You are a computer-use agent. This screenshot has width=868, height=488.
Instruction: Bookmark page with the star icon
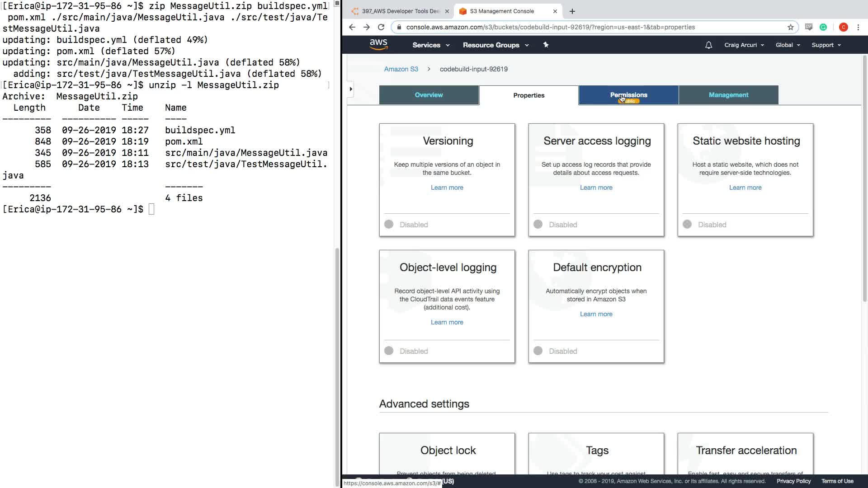pyautogui.click(x=790, y=27)
